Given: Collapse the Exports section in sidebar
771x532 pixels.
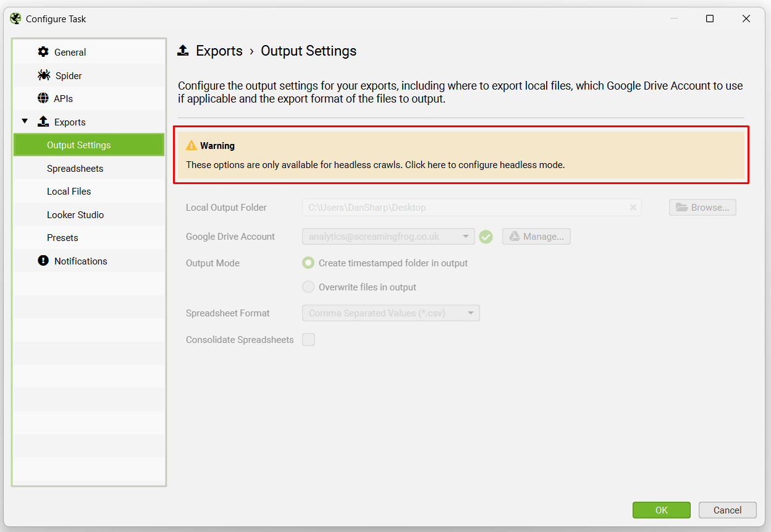Looking at the screenshot, I should point(25,121).
